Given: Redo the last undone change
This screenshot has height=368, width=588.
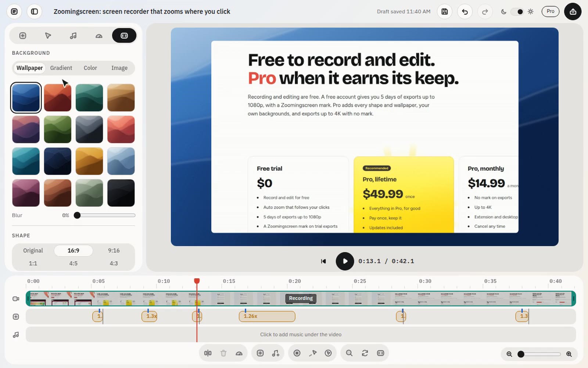Looking at the screenshot, I should [485, 12].
